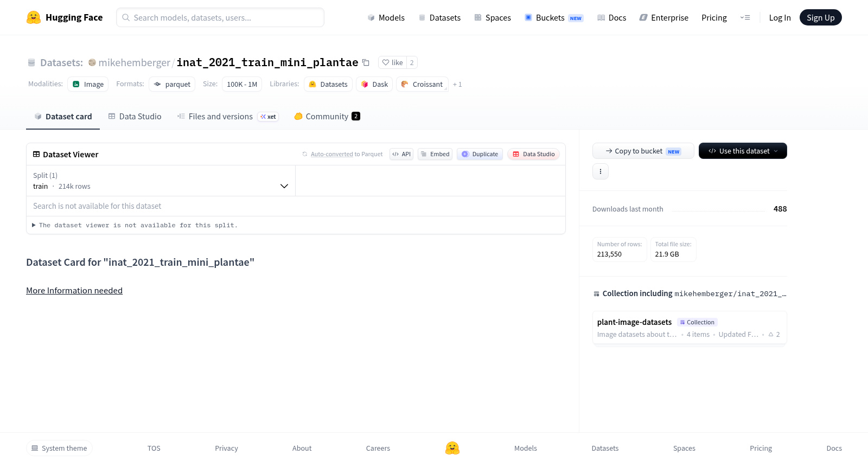868x467 pixels.
Task: Go to Pricing page in header
Action: pyautogui.click(x=714, y=17)
